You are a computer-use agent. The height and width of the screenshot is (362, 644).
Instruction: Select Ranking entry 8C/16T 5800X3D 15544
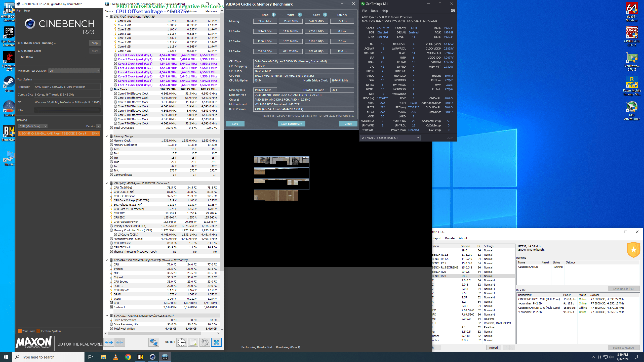click(x=59, y=133)
